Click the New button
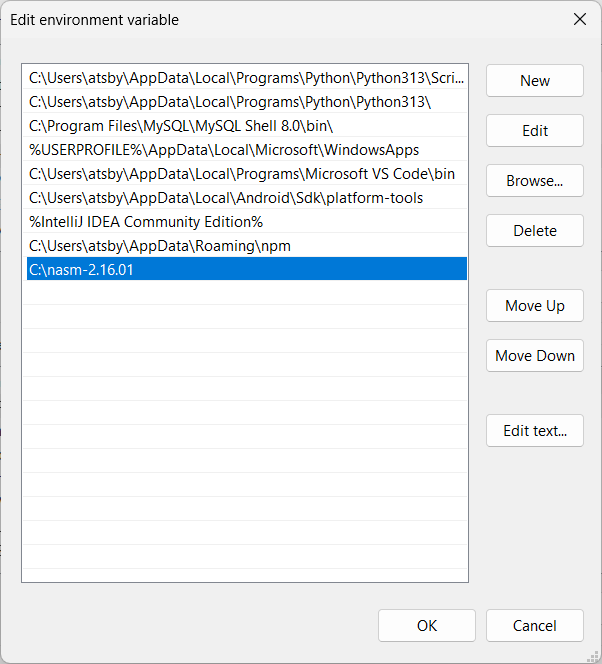Viewport: 602px width, 664px height. coord(534,81)
